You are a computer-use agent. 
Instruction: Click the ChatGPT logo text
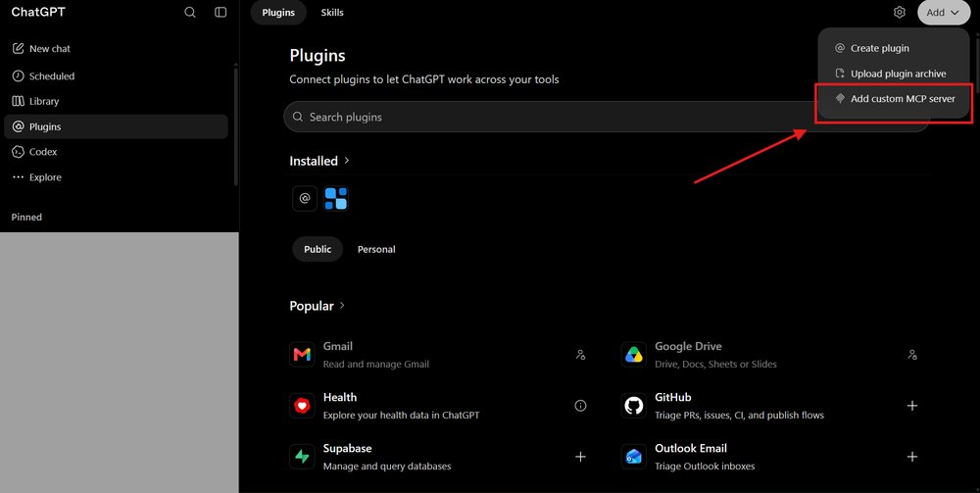coord(38,12)
